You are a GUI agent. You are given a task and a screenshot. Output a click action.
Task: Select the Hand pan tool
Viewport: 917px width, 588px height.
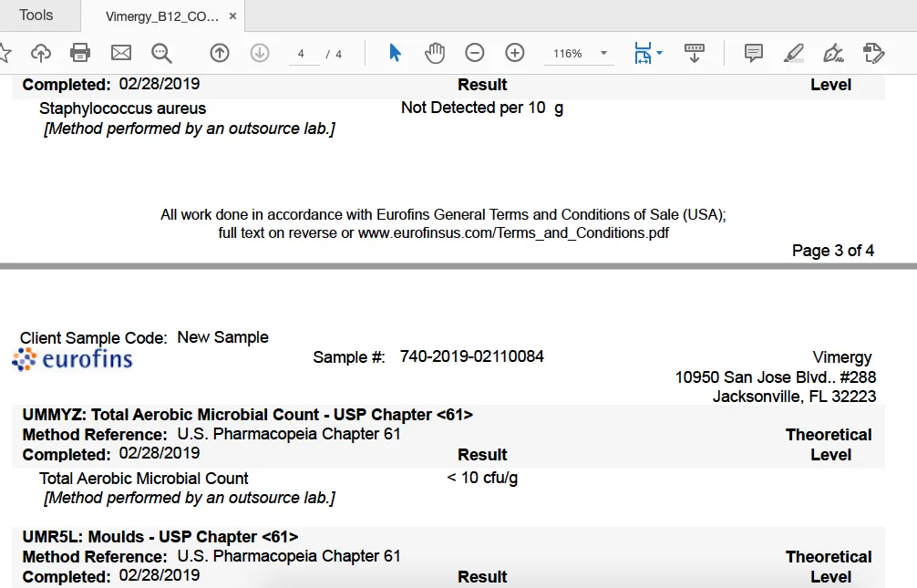click(x=435, y=53)
